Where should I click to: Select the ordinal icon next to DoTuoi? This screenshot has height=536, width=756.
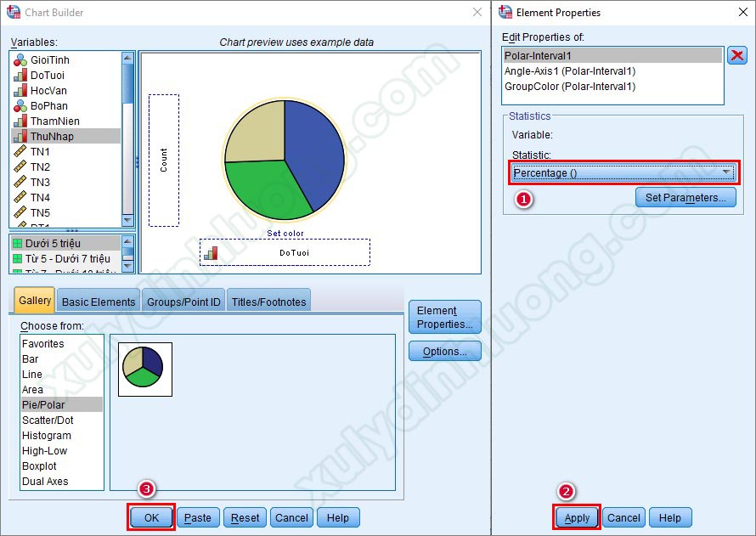point(20,76)
